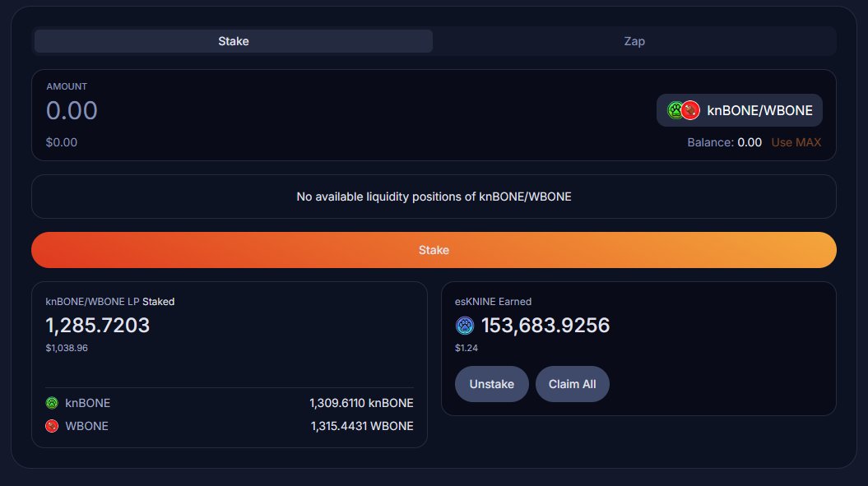Click the knBONE token icon in breakdown row
The image size is (868, 486).
tap(52, 403)
